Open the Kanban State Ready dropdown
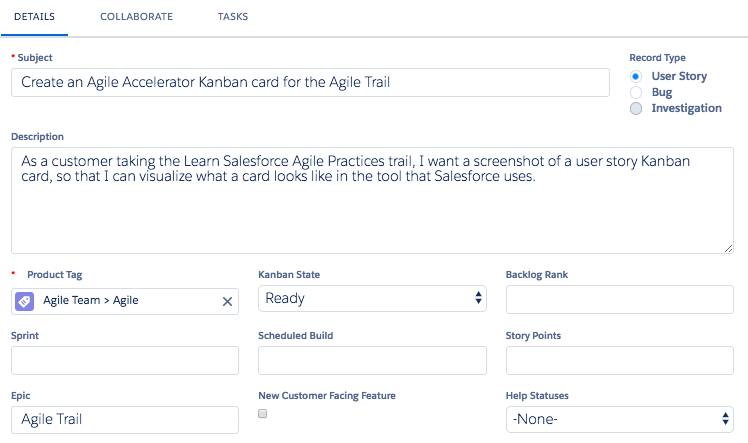748x443 pixels. click(372, 299)
